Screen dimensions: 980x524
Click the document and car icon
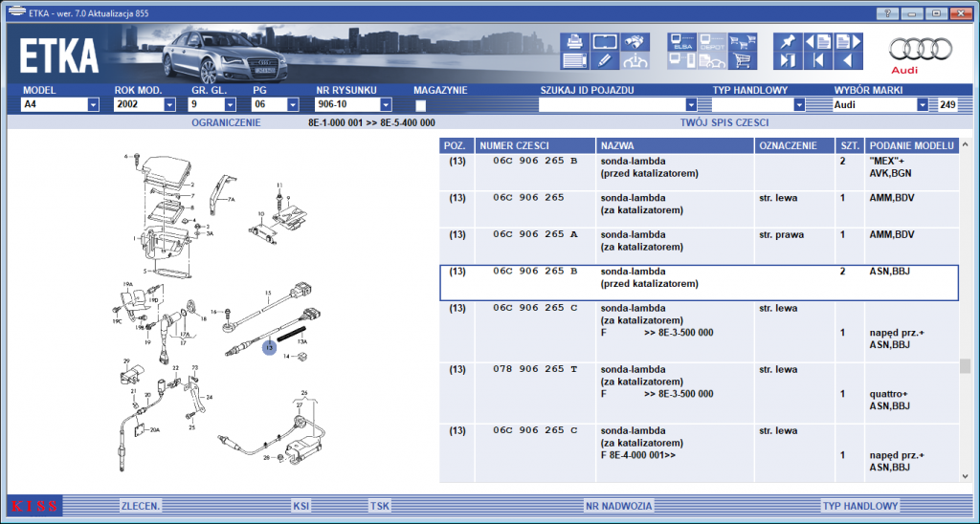pyautogui.click(x=712, y=60)
